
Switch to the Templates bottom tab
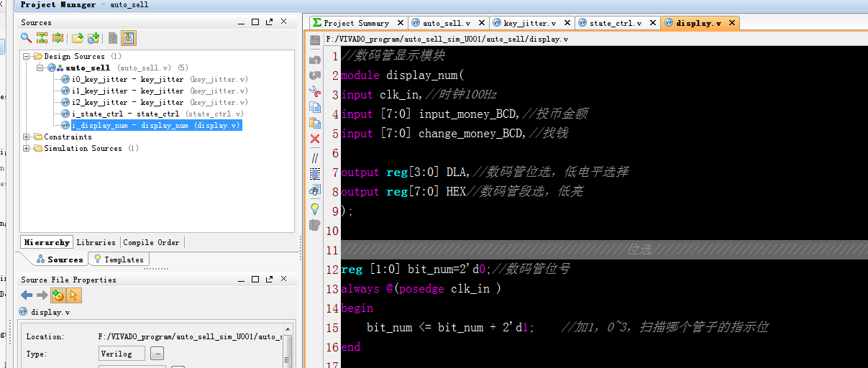point(118,259)
